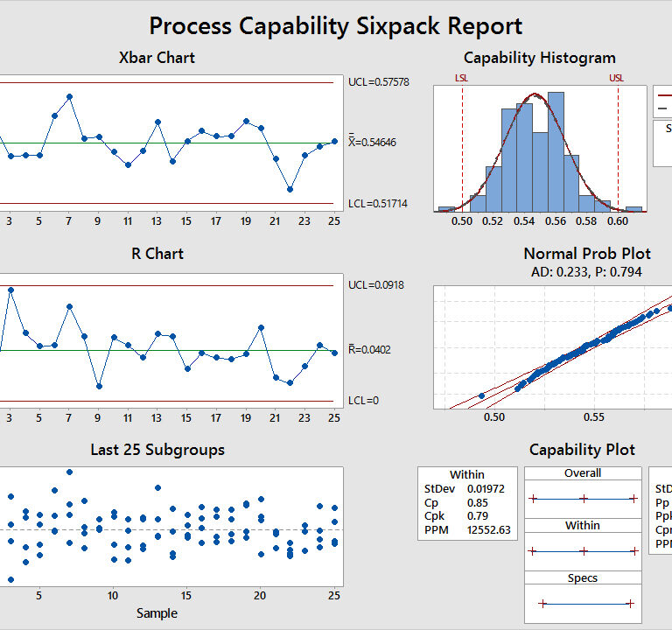This screenshot has width=672, height=630.
Task: Click the R chart peak point at sample 3
Action: 10,290
